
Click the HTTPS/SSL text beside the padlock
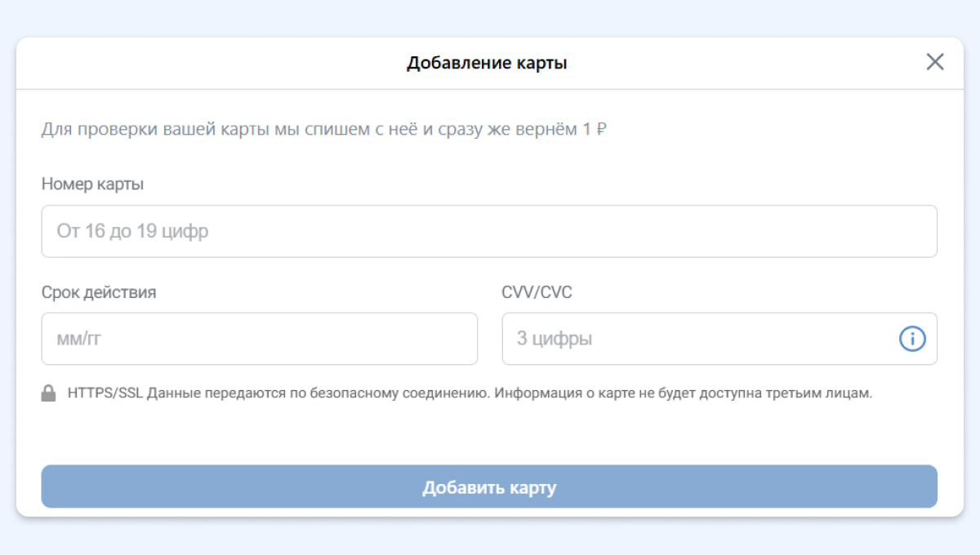click(105, 393)
